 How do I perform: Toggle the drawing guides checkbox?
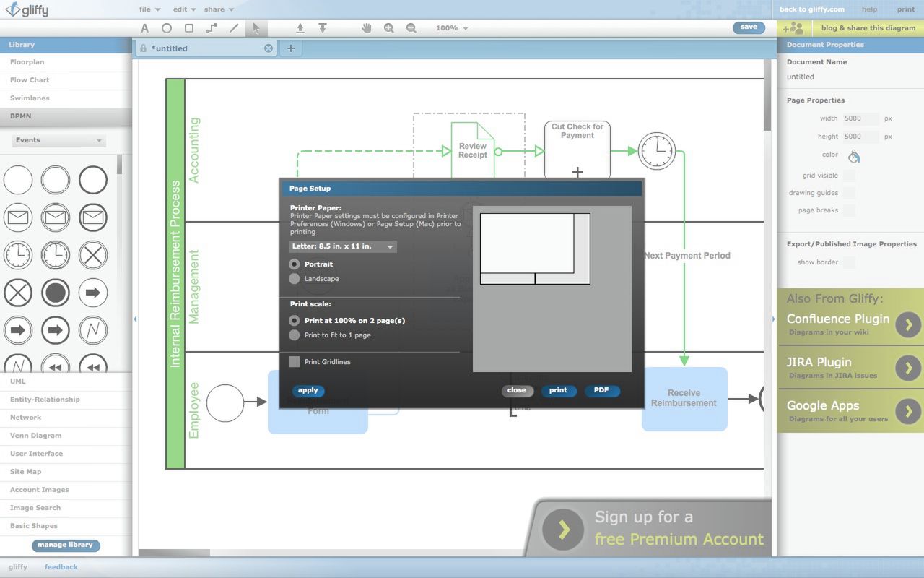point(849,193)
